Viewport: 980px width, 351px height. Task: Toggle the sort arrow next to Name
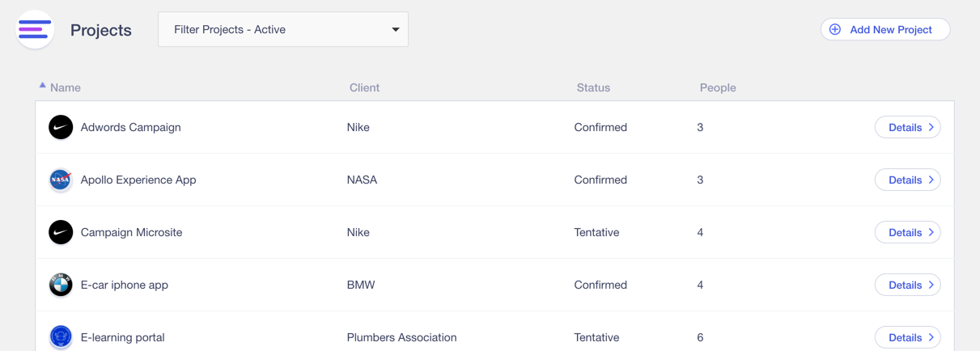tap(42, 85)
